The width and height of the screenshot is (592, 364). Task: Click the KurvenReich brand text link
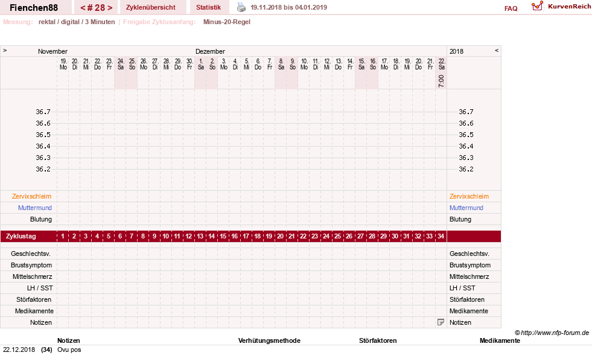pos(569,7)
